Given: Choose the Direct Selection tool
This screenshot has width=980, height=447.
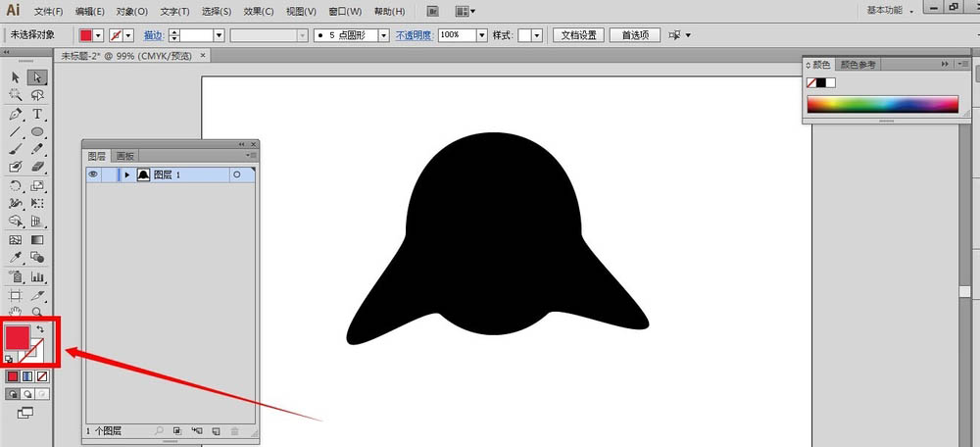Looking at the screenshot, I should point(37,77).
